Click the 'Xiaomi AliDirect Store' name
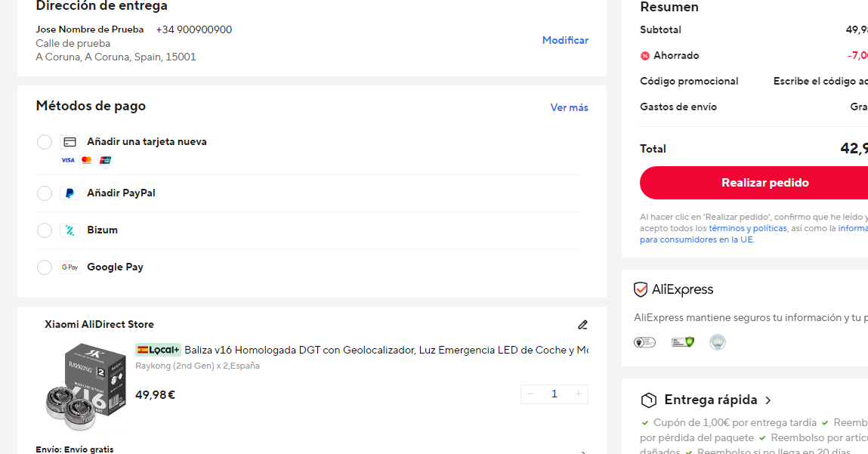Image resolution: width=868 pixels, height=454 pixels. [x=99, y=324]
